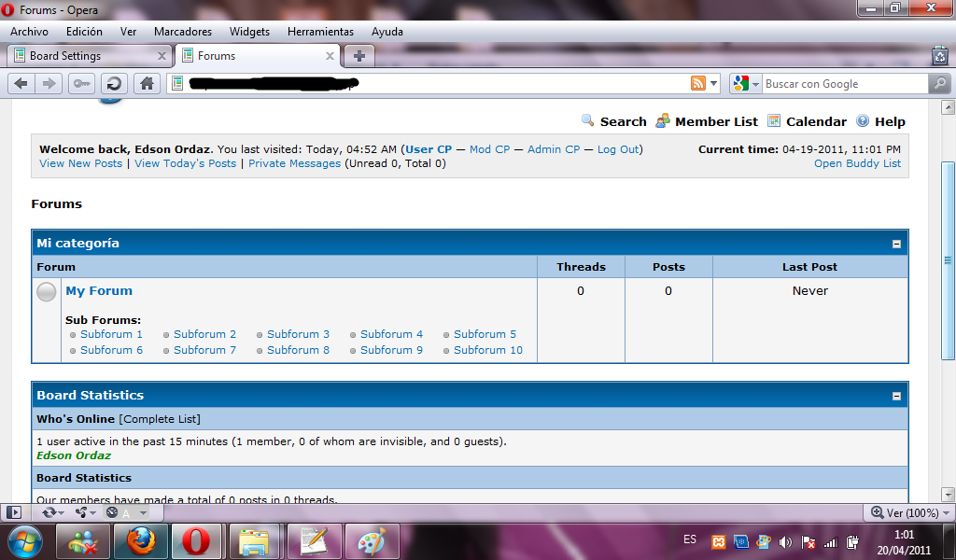
Task: Open the RSS feed dropdown arrow
Action: click(714, 83)
